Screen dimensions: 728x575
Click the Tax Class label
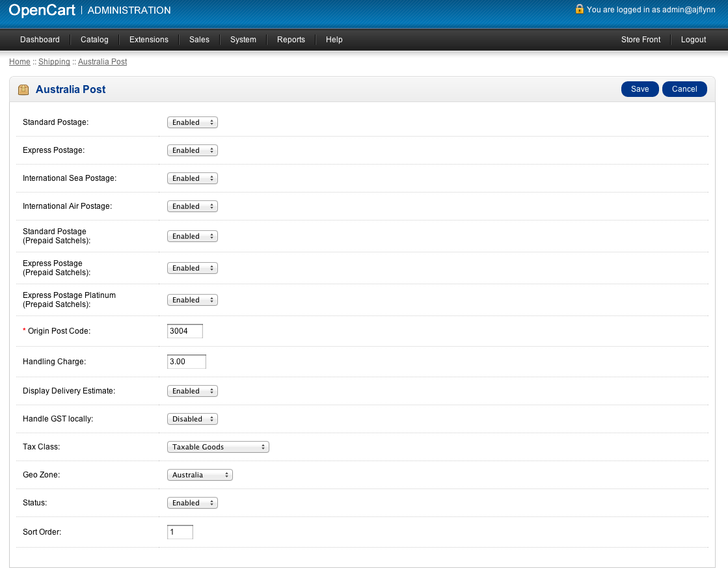(x=42, y=446)
